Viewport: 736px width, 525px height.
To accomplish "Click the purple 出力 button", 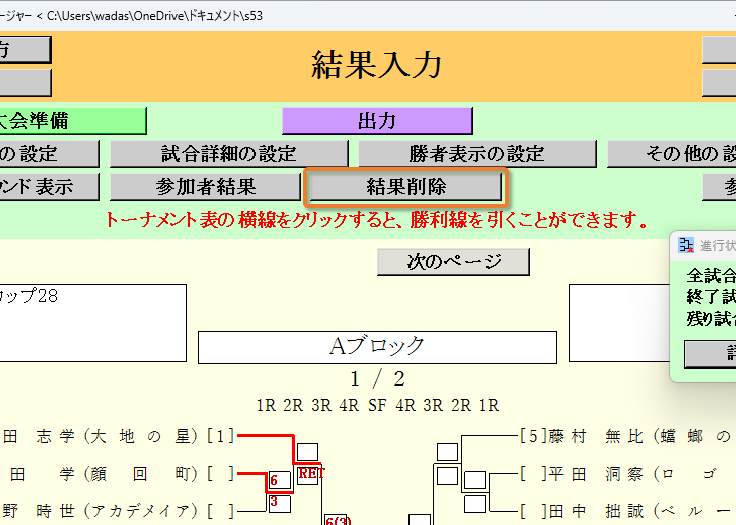I will (377, 121).
